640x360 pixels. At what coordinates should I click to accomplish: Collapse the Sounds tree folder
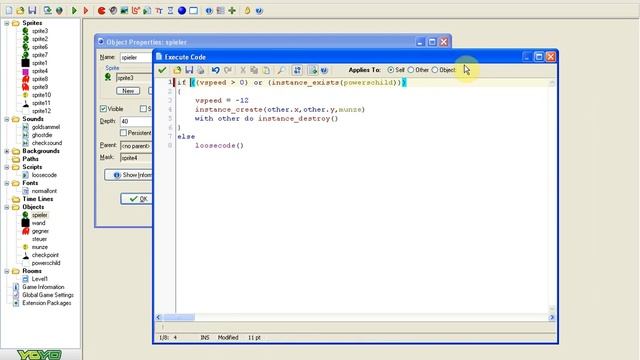pyautogui.click(x=7, y=119)
